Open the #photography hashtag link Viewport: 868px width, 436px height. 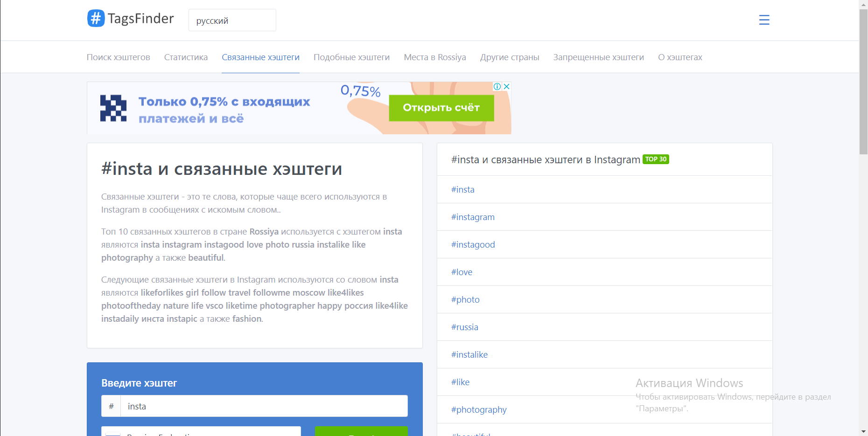[479, 409]
